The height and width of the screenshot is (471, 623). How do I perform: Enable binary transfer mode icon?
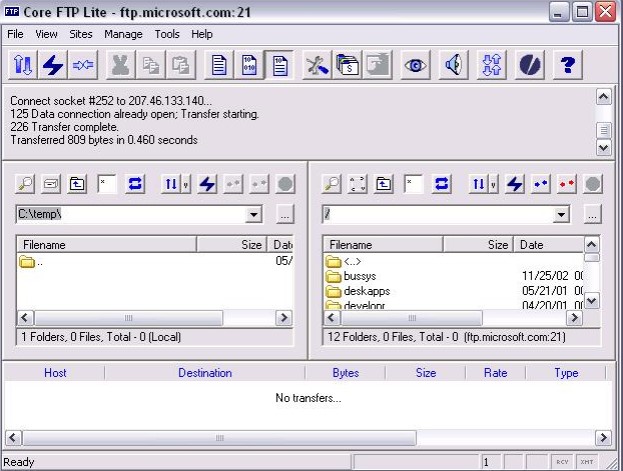(x=249, y=65)
